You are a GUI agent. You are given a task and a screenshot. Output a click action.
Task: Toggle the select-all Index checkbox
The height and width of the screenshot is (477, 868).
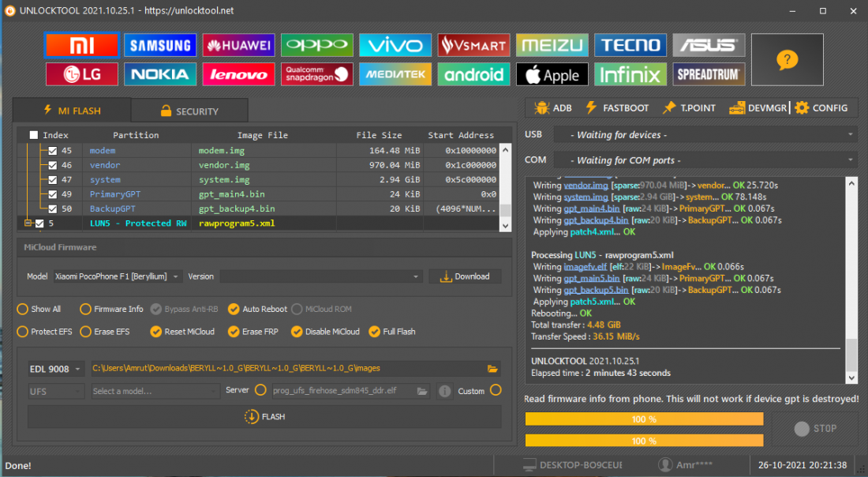[34, 135]
